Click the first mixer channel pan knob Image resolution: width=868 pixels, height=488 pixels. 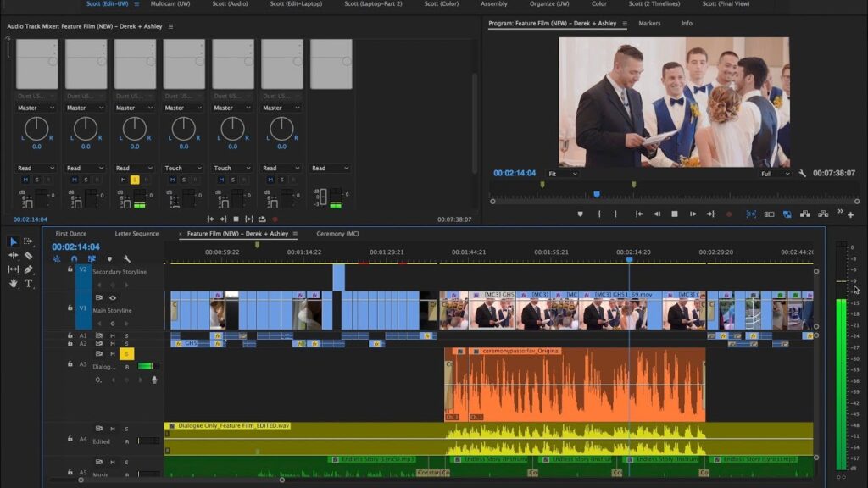(x=36, y=129)
